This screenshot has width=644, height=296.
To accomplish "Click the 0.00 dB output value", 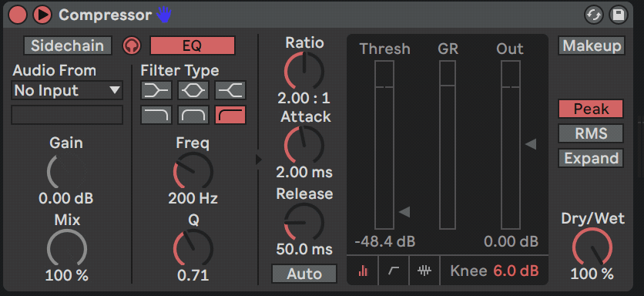I will click(x=511, y=241).
